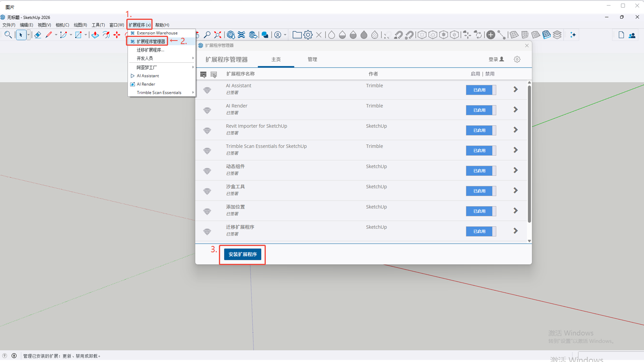Open dropdown arrow beside Select tool
Image resolution: width=644 pixels, height=362 pixels.
(x=28, y=35)
